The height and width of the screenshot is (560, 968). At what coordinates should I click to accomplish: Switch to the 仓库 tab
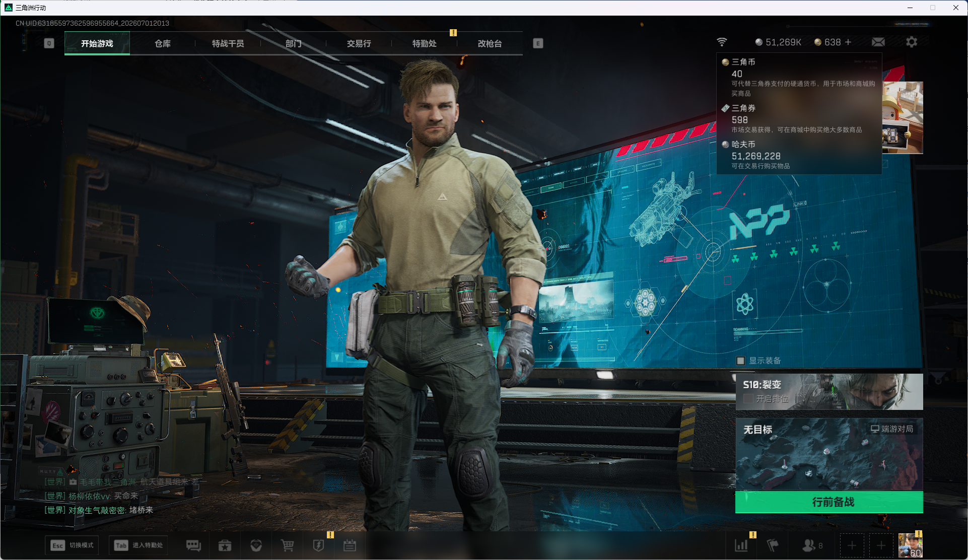(x=162, y=43)
